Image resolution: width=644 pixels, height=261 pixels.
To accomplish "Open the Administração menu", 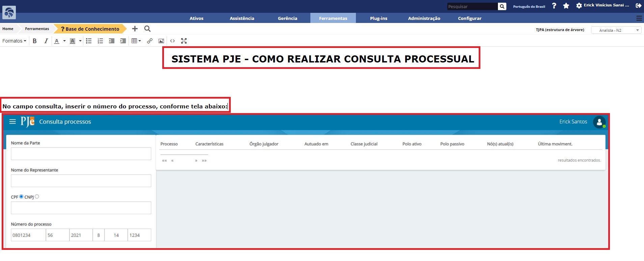I will click(x=424, y=18).
